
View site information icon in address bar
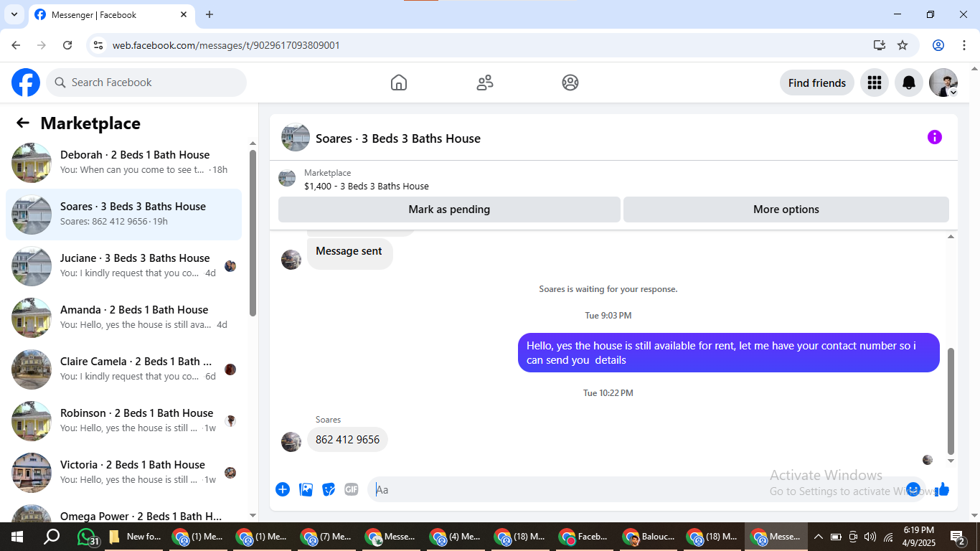[x=99, y=45]
